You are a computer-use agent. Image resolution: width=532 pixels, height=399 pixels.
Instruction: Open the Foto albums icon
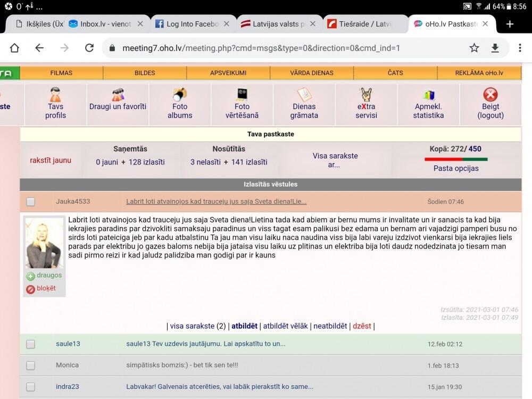(x=180, y=95)
